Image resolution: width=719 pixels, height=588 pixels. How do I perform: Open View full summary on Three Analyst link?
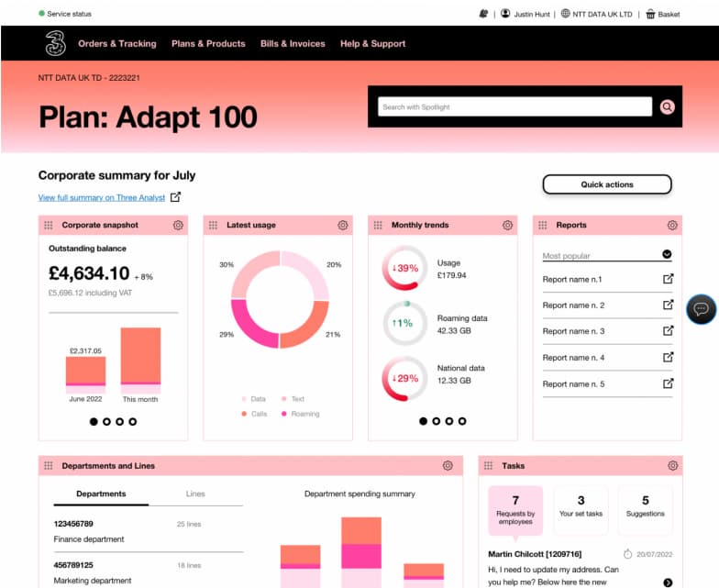[x=101, y=198]
